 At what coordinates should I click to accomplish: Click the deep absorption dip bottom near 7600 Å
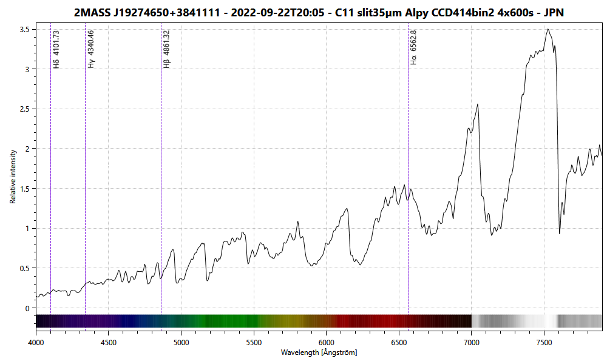coord(560,233)
